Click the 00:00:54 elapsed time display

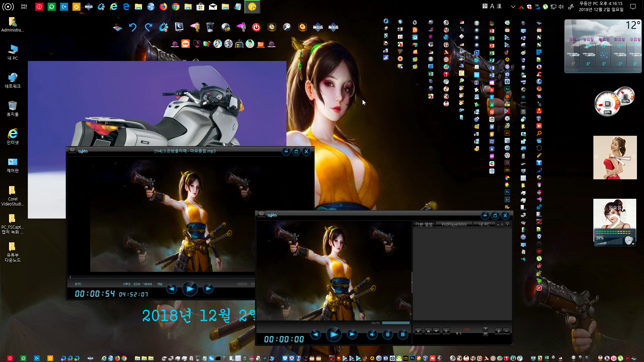95,294
